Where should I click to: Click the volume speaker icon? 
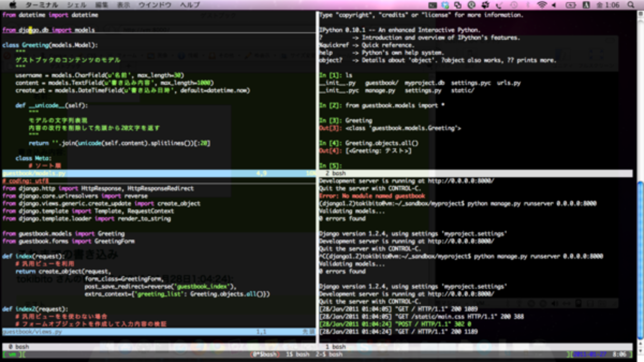[x=554, y=5]
